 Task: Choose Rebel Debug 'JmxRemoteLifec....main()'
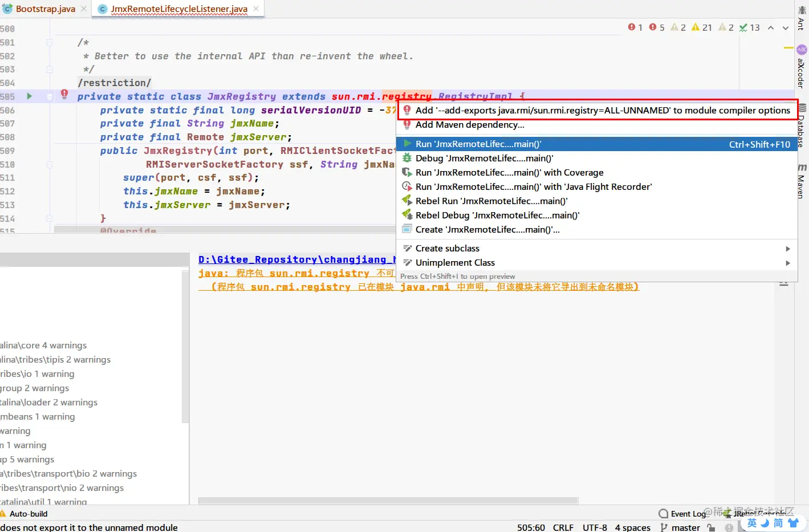(x=596, y=216)
